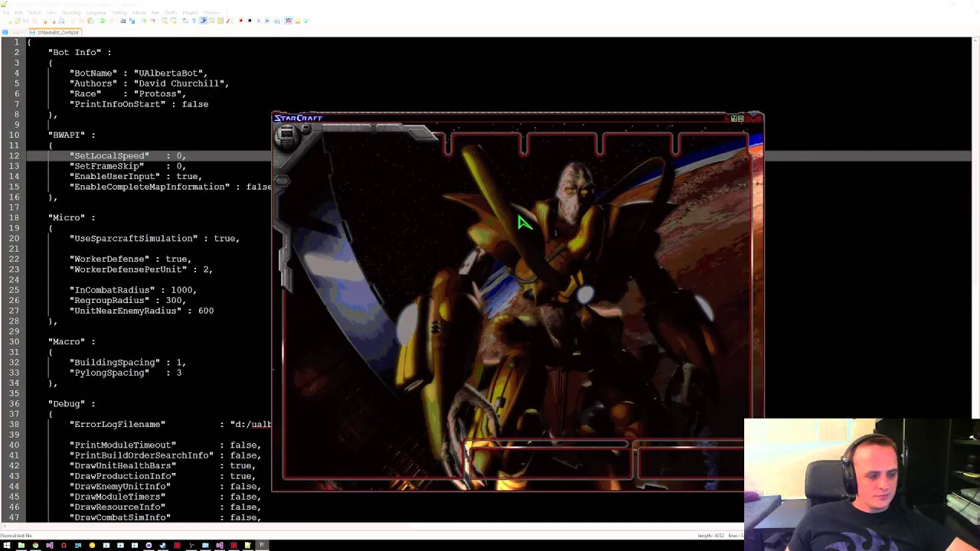Open the File menu

6,13
